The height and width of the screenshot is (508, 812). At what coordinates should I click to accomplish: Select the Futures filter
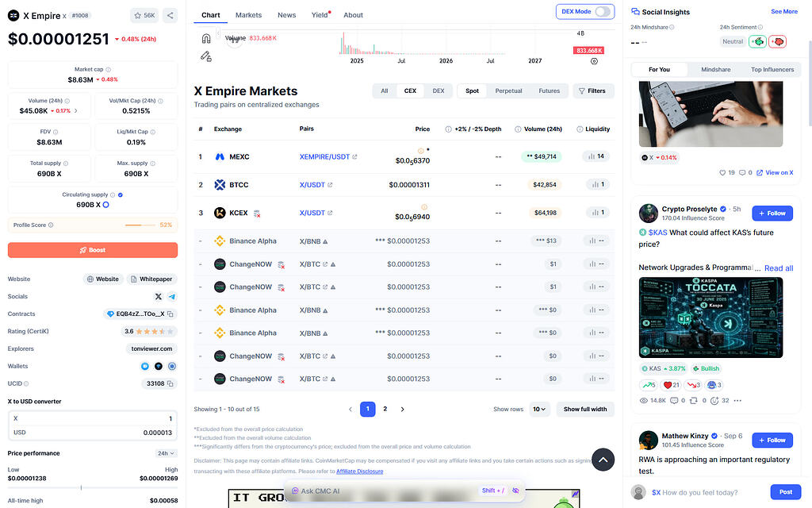coord(549,90)
